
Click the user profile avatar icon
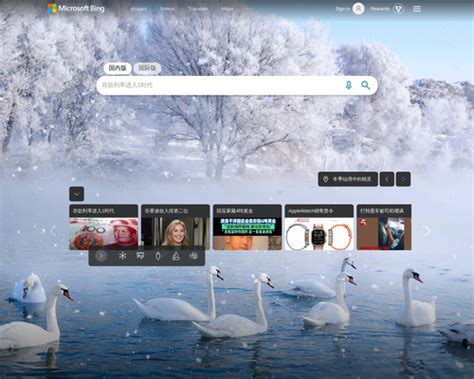pos(358,9)
